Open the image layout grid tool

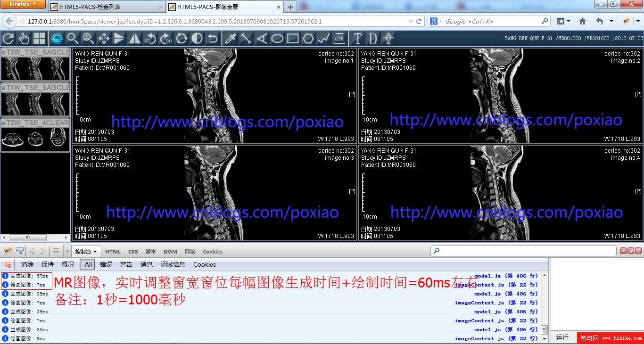(39, 39)
